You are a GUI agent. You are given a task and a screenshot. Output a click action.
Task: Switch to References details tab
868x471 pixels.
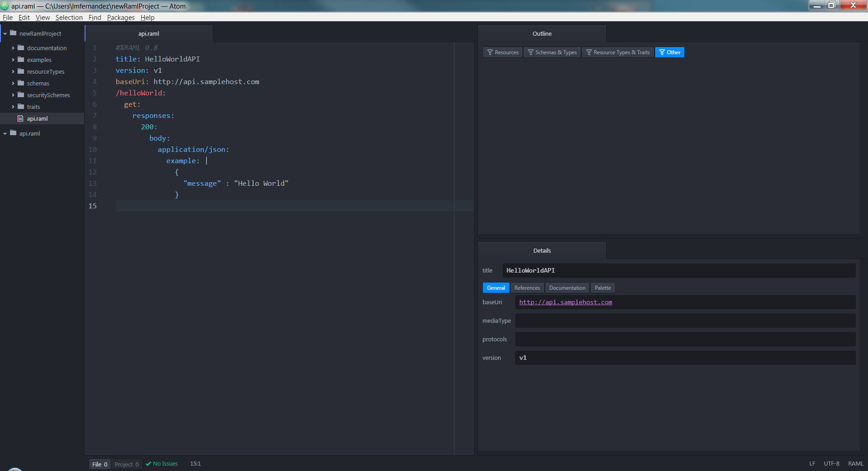[527, 288]
